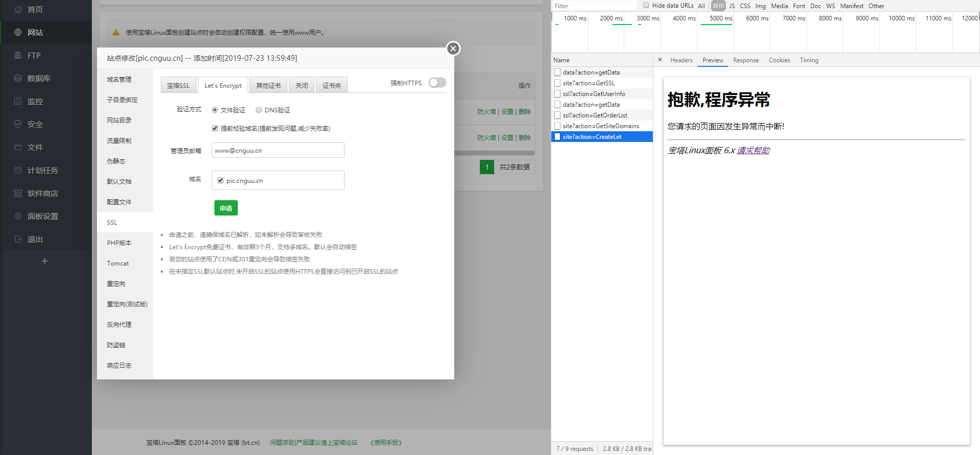Screen dimensions: 980x455
Task: Open 配置文件 in dialog menu
Action: click(125, 202)
